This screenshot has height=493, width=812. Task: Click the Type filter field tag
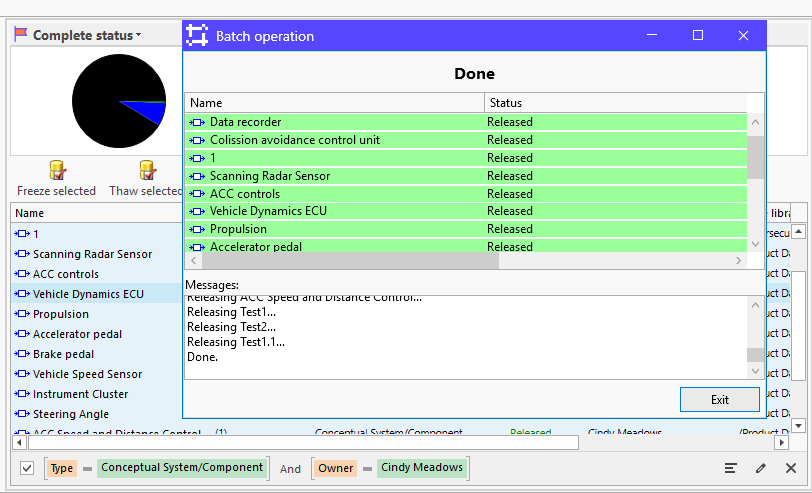tap(62, 468)
